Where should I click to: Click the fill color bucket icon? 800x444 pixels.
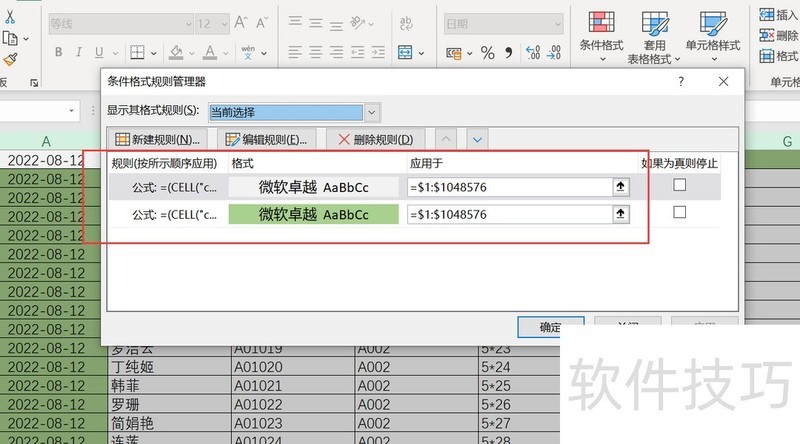pyautogui.click(x=176, y=52)
